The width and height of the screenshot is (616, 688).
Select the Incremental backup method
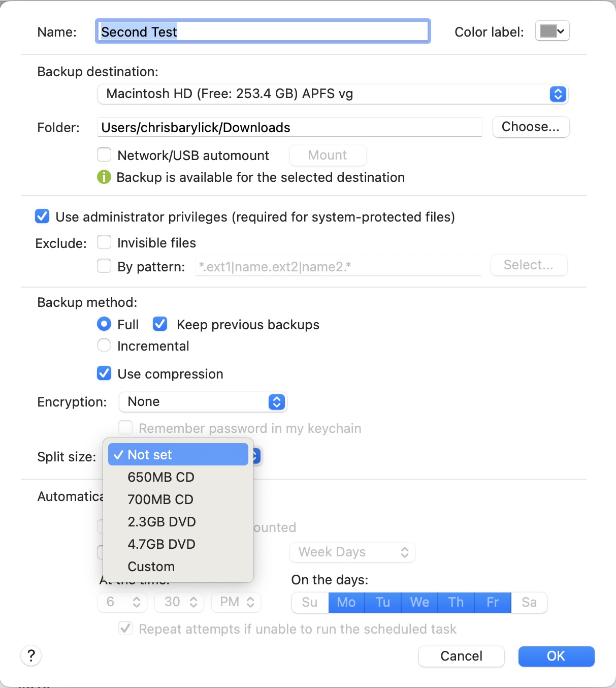coord(104,346)
